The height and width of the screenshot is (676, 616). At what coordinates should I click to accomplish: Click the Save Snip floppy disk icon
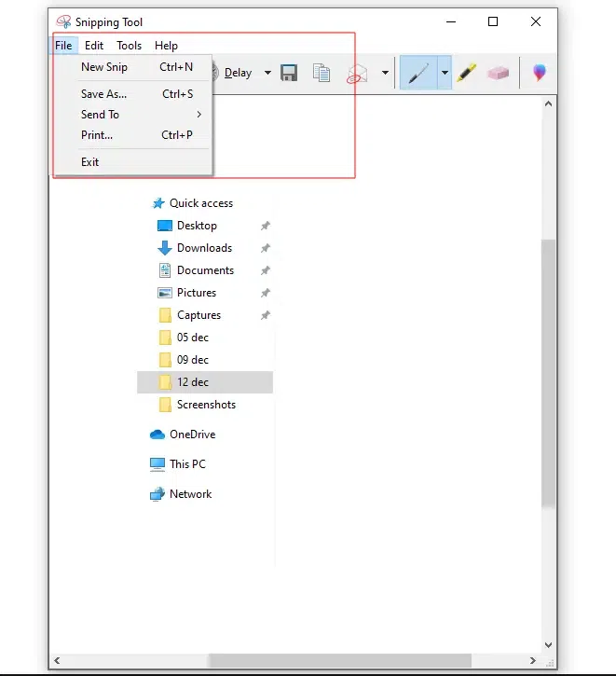point(289,73)
